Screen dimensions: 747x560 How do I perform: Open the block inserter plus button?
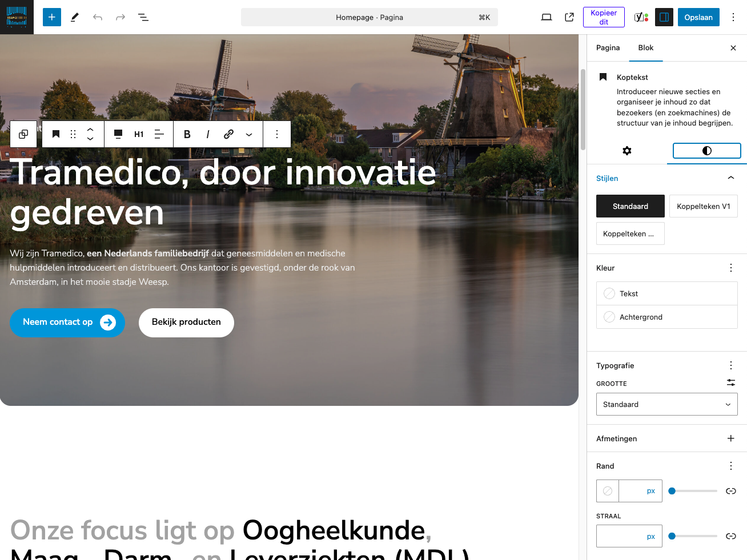click(x=52, y=17)
